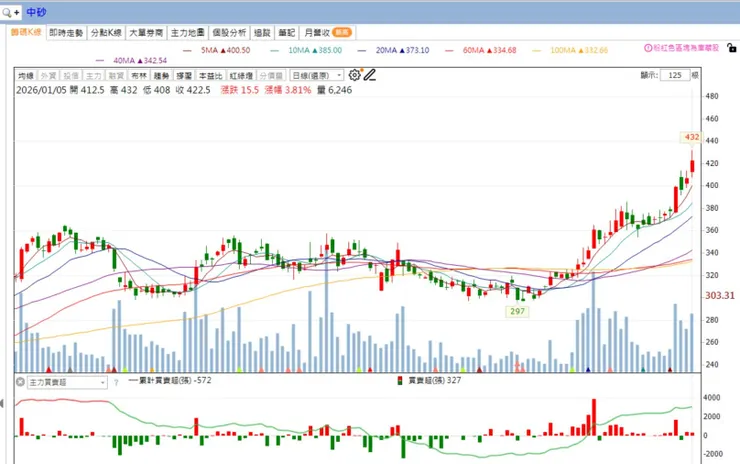Switch to the 大量券商 tab
740x464 pixels.
click(x=146, y=33)
